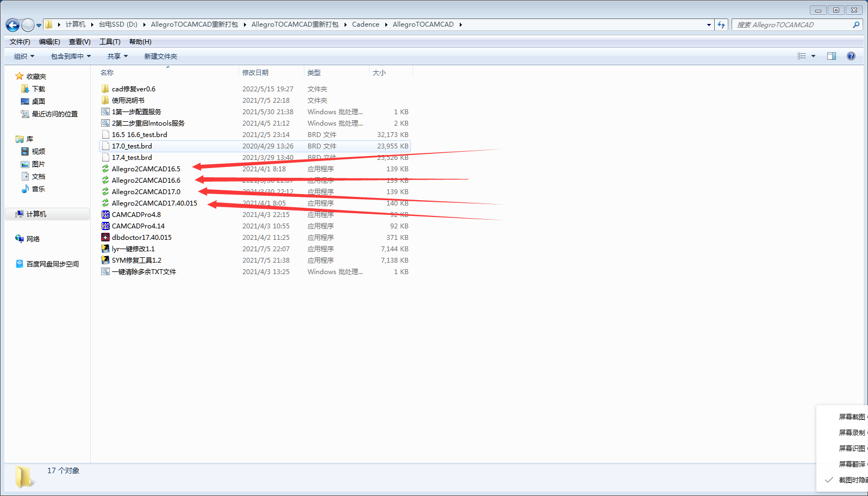This screenshot has width=868, height=496.
Task: Open 百度网盘同步空间 in the navigation pane
Action: tap(53, 264)
